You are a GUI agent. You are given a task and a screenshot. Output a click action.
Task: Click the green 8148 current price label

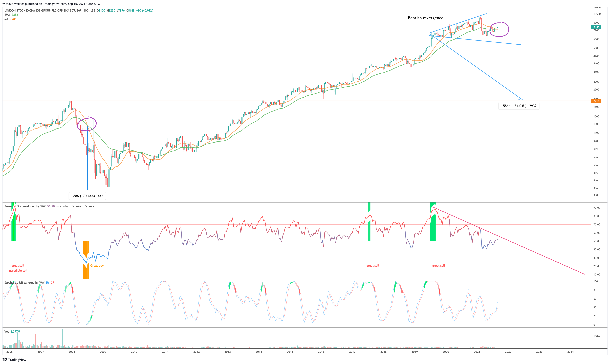click(x=596, y=27)
